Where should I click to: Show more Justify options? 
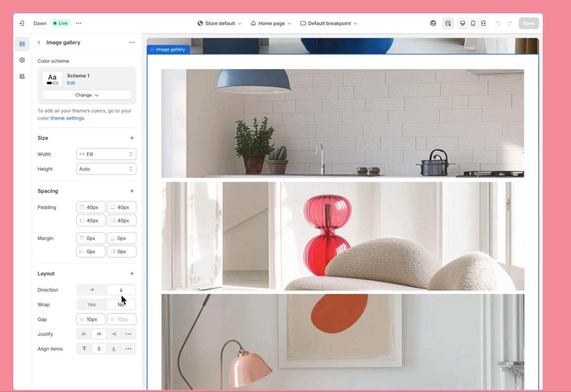click(128, 334)
